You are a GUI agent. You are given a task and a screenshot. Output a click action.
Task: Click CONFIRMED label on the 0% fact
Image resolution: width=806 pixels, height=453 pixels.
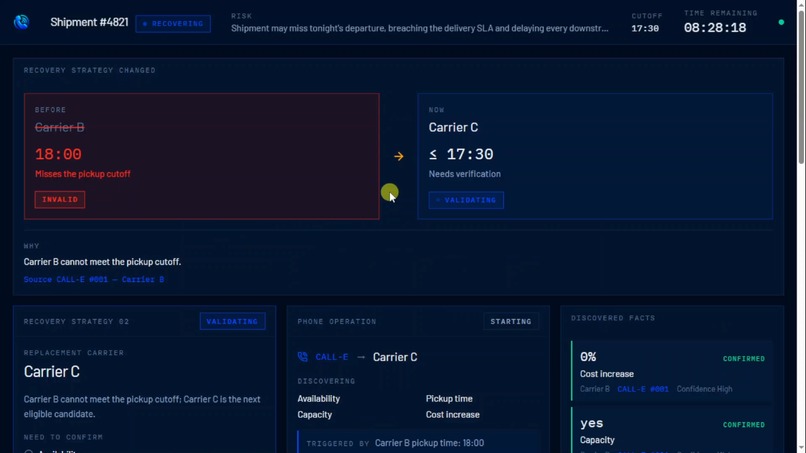click(744, 359)
